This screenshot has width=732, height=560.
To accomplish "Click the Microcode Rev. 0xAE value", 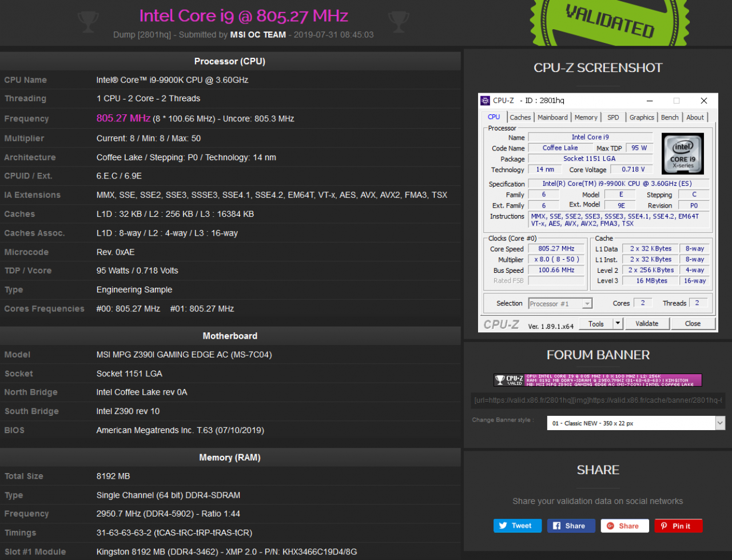I will pyautogui.click(x=116, y=252).
